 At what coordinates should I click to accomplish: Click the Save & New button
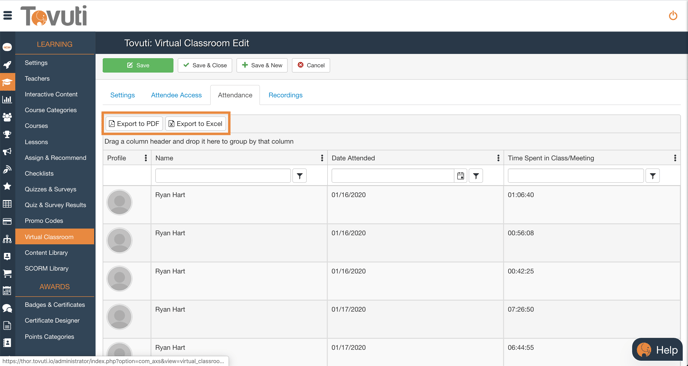[x=262, y=65]
